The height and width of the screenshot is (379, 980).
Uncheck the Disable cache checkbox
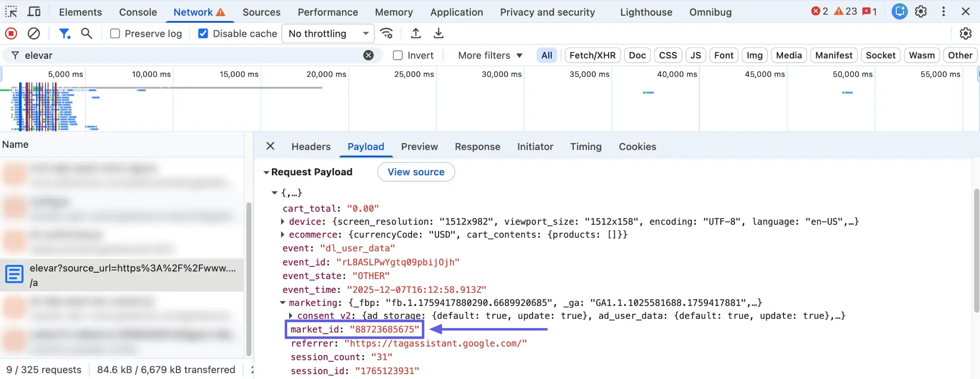tap(203, 33)
